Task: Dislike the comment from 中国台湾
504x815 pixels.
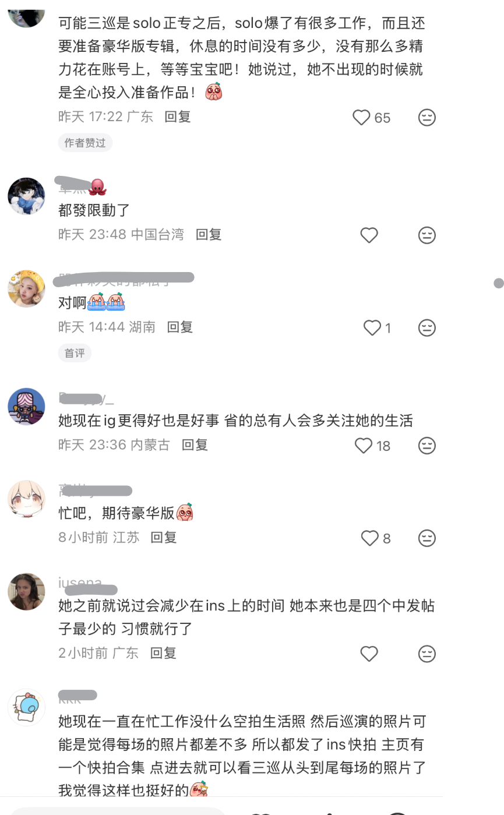Action: click(427, 235)
